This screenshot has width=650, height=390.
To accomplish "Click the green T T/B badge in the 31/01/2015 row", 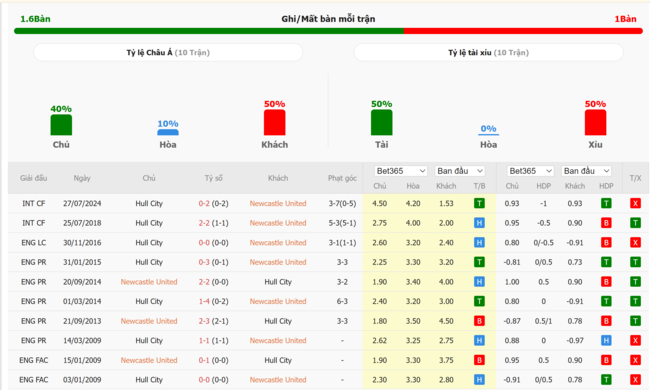I will [x=479, y=262].
